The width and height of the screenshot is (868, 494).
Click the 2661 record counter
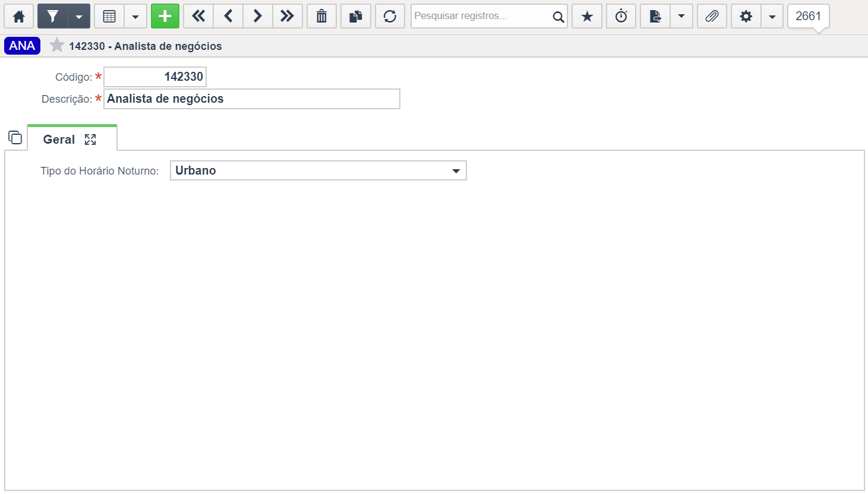pyautogui.click(x=809, y=17)
